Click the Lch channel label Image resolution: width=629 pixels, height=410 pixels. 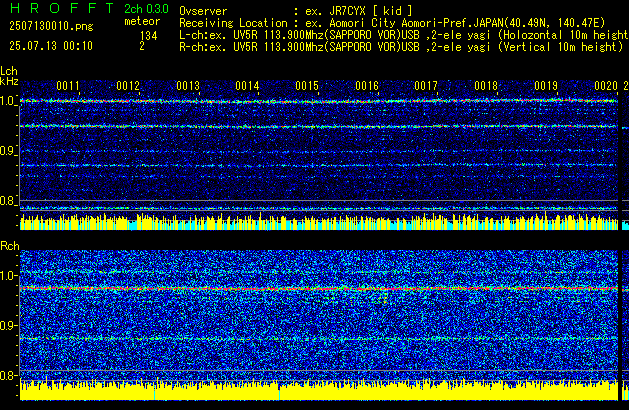[9, 71]
